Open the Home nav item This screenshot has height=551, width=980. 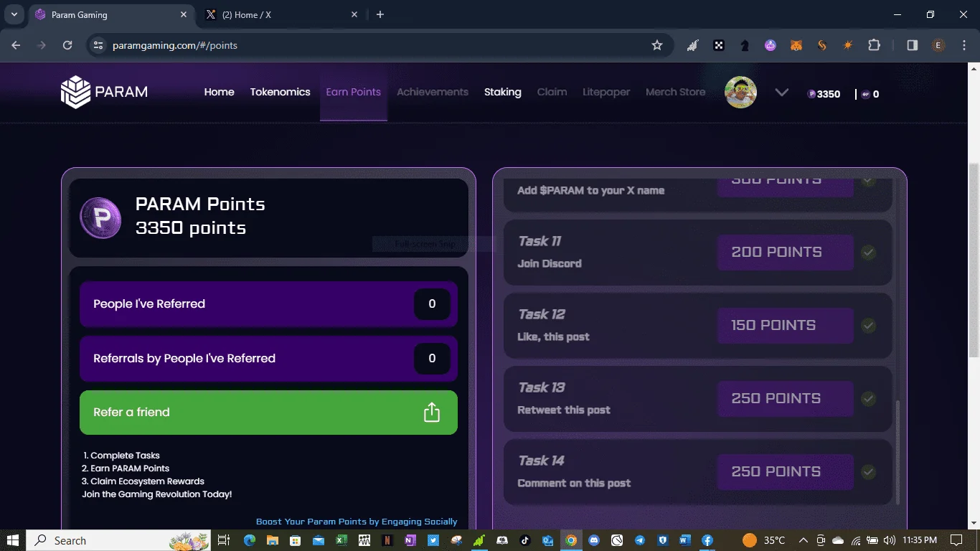click(219, 92)
